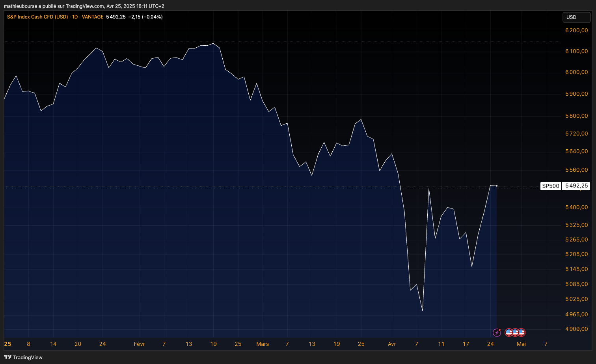Click the 20 date label on time axis
The width and height of the screenshot is (596, 364).
point(78,344)
